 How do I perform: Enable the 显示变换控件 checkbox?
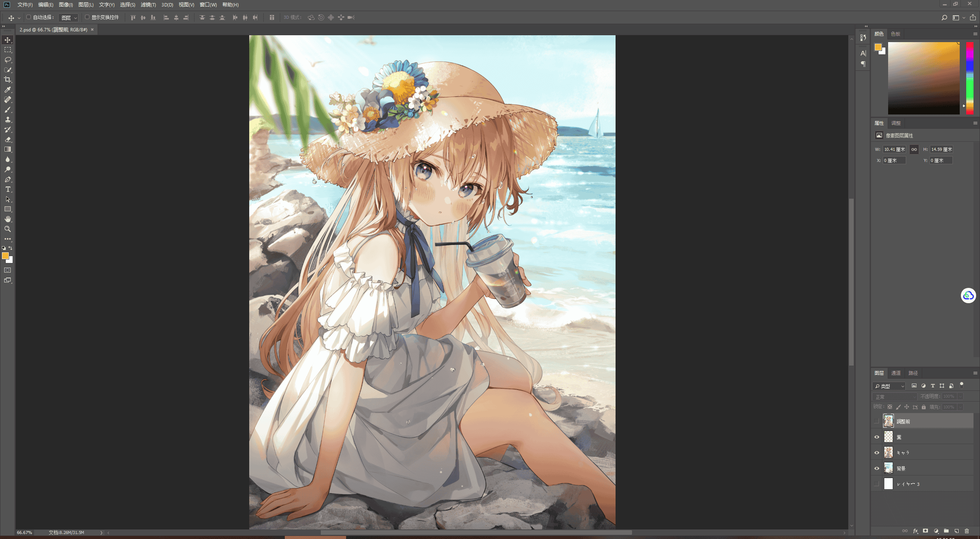[x=87, y=17]
